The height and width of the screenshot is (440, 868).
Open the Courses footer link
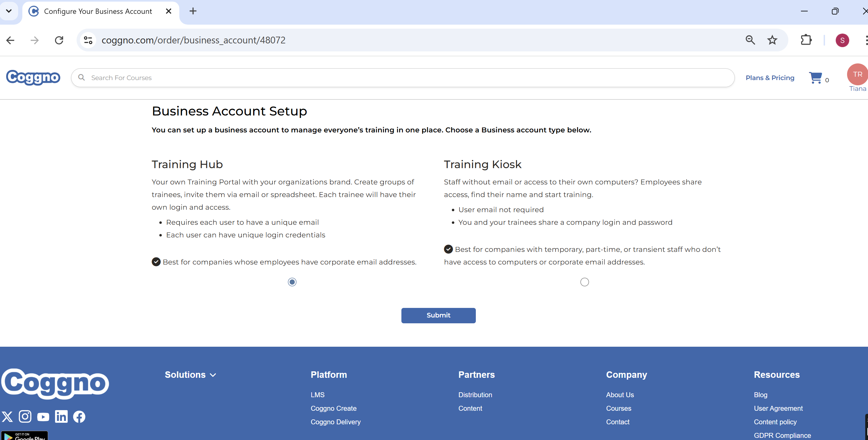tap(619, 408)
